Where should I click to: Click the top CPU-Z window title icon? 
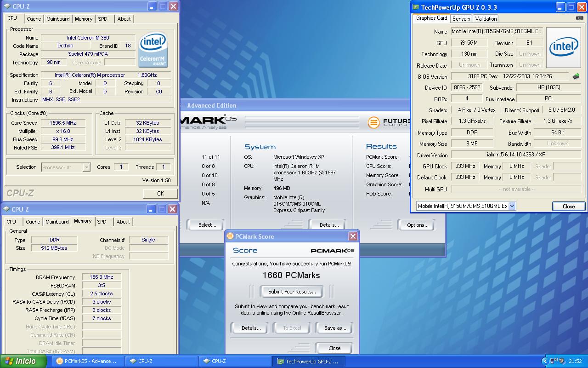coord(7,6)
